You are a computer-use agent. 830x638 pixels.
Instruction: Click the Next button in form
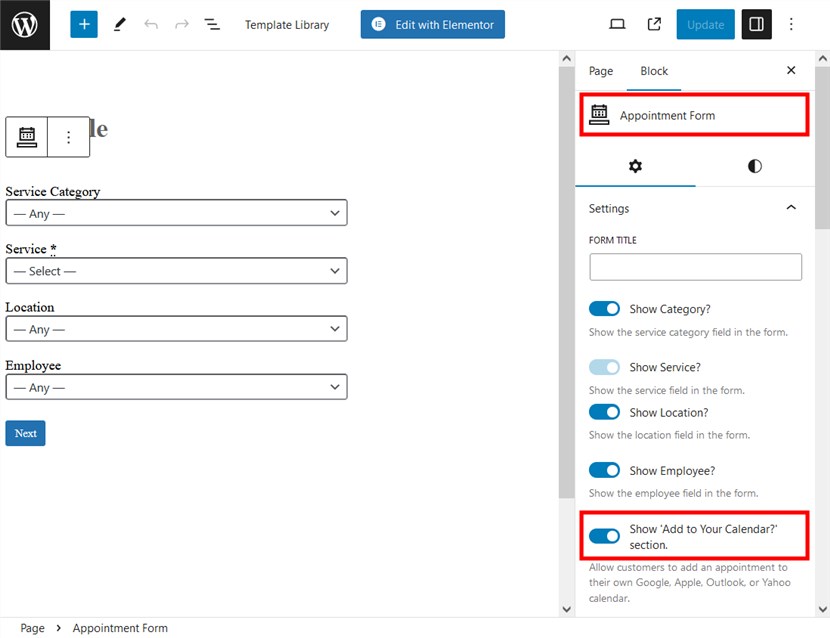pos(25,433)
